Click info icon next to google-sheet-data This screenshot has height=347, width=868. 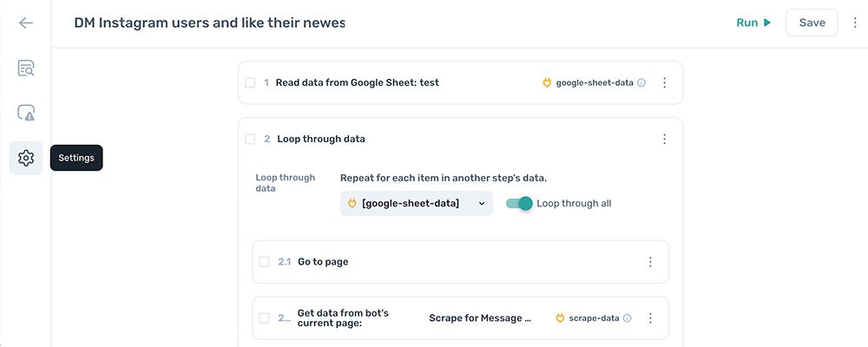pyautogui.click(x=641, y=83)
